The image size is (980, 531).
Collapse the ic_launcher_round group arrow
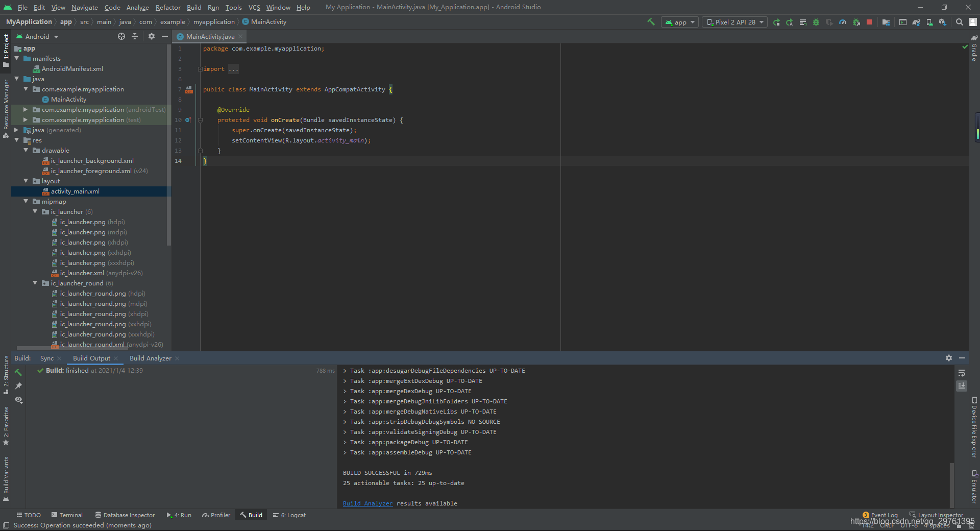(x=35, y=283)
